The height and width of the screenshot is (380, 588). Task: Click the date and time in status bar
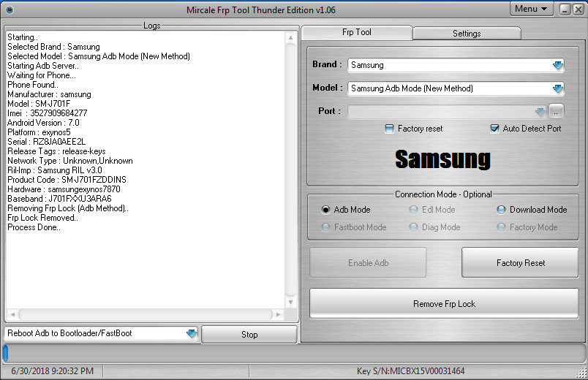52,371
